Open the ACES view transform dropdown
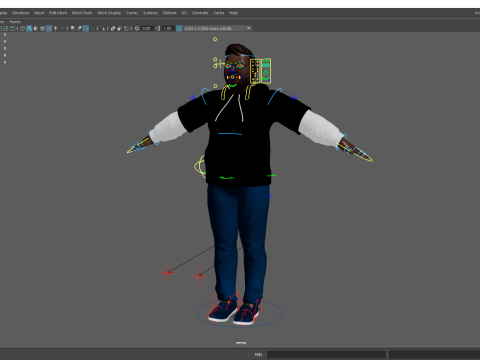The height and width of the screenshot is (360, 480). pyautogui.click(x=217, y=28)
